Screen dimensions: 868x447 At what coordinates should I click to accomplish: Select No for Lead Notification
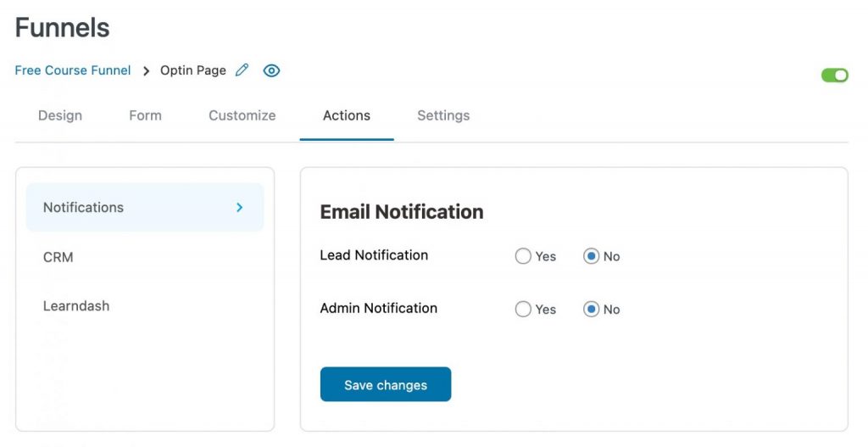(x=591, y=256)
